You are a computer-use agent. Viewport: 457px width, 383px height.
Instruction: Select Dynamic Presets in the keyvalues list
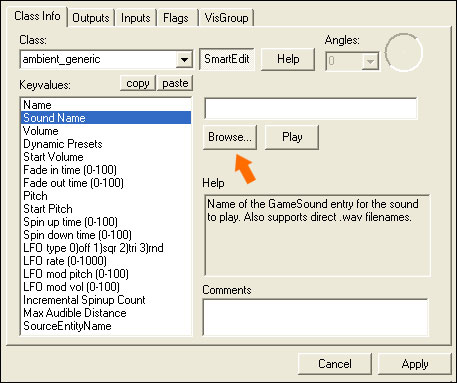[x=106, y=144]
